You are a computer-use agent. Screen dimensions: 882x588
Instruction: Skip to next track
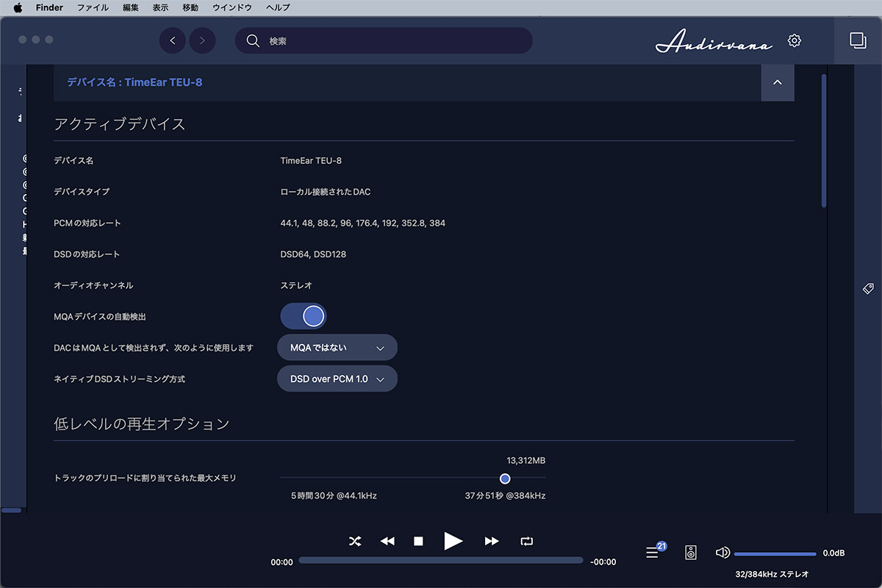pyautogui.click(x=492, y=541)
